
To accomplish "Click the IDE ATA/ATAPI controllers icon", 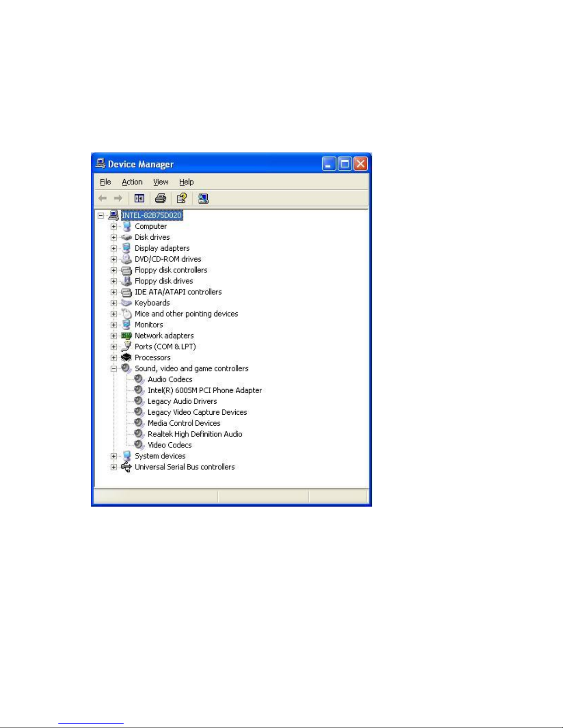I will pyautogui.click(x=126, y=292).
